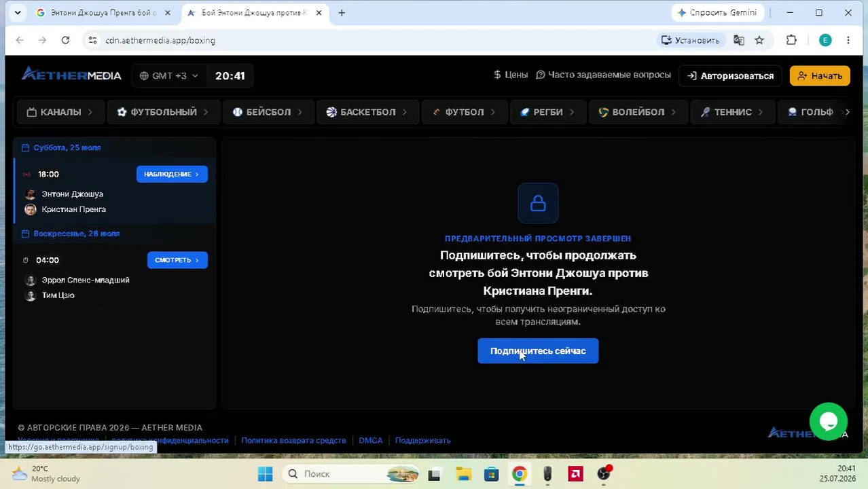
Task: Go forward in browser history
Action: pyautogui.click(x=42, y=40)
